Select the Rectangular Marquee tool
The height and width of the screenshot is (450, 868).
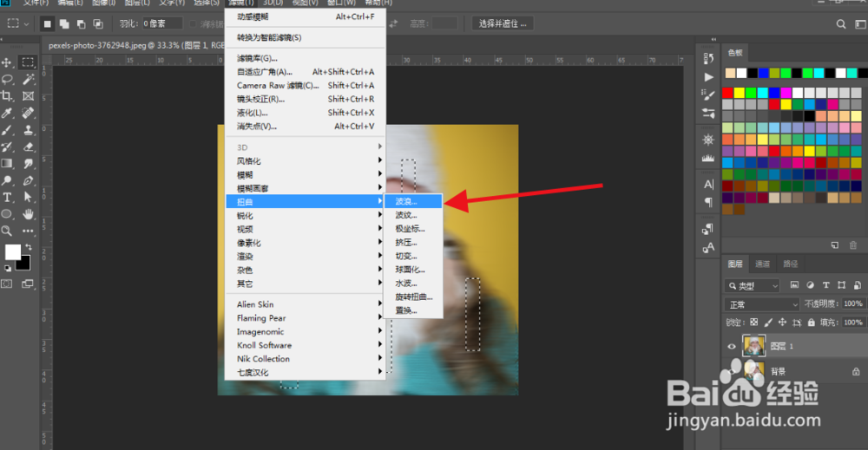(28, 62)
